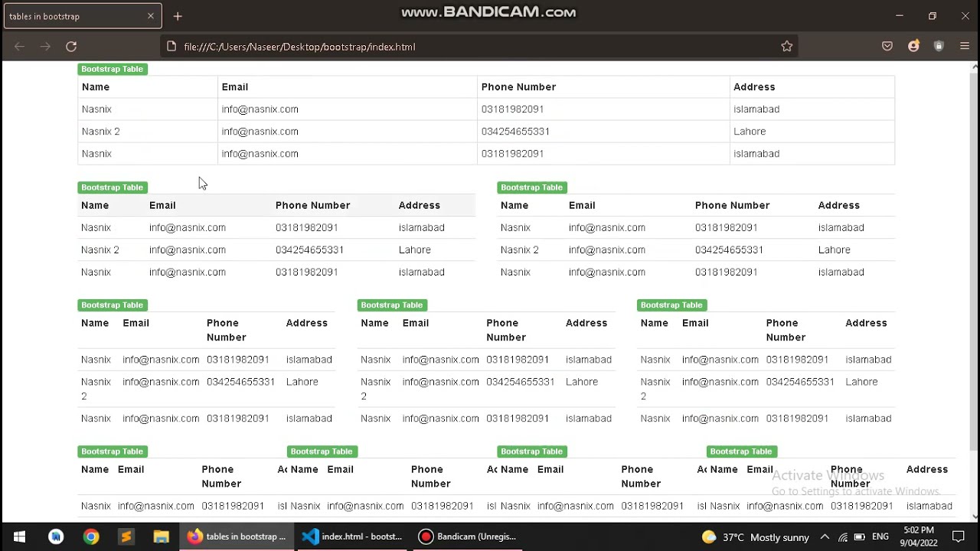Click the vertical scrollbar thumb
This screenshot has width=980, height=551.
[x=974, y=260]
